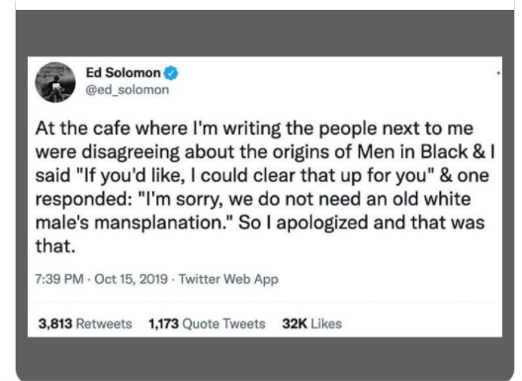Open the @ed_solomon handle link
522x381 pixels.
tap(127, 90)
